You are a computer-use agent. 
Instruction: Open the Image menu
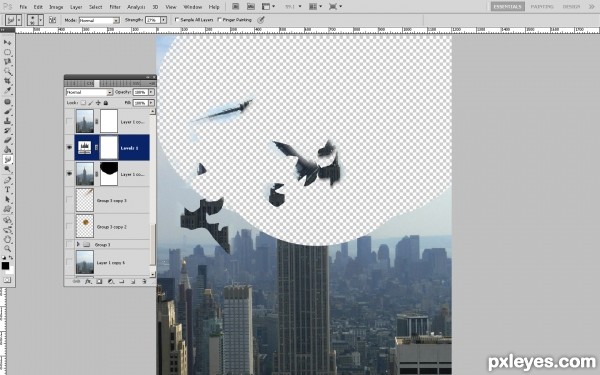pyautogui.click(x=56, y=7)
